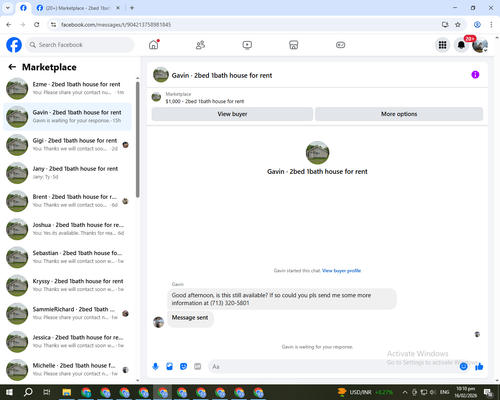
Task: Open Windows Start menu
Action: pos(9,392)
